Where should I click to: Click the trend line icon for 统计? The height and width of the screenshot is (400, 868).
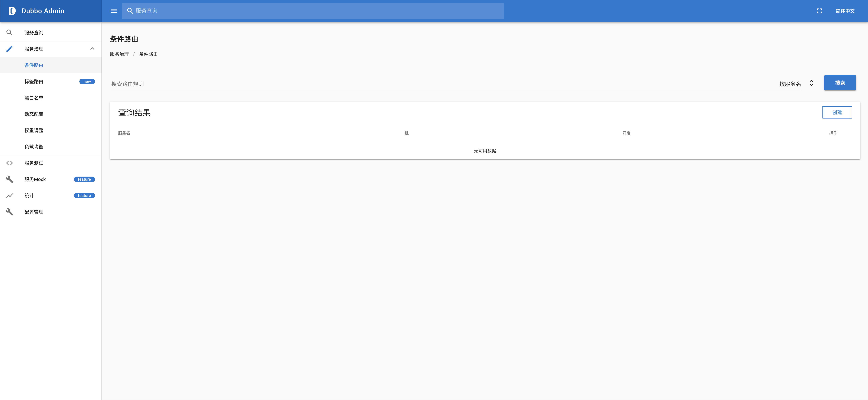[x=9, y=196]
